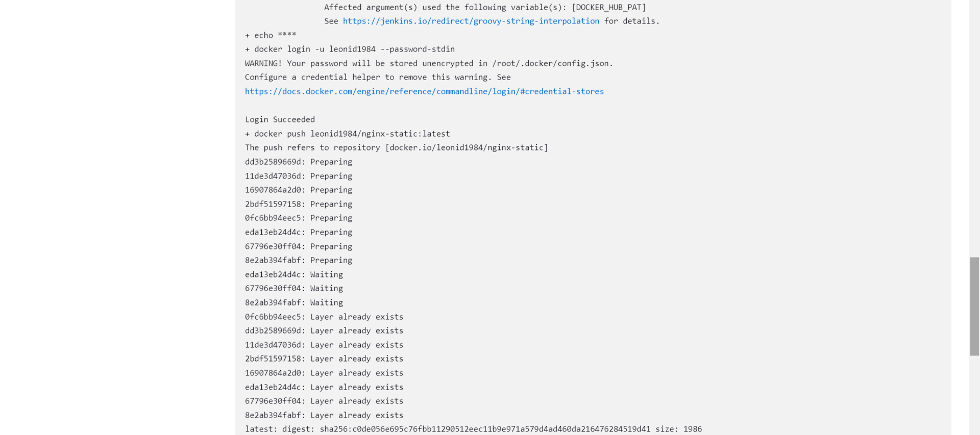The height and width of the screenshot is (435, 980).
Task: Click '67796e30ff04: Preparing' line
Action: 299,246
